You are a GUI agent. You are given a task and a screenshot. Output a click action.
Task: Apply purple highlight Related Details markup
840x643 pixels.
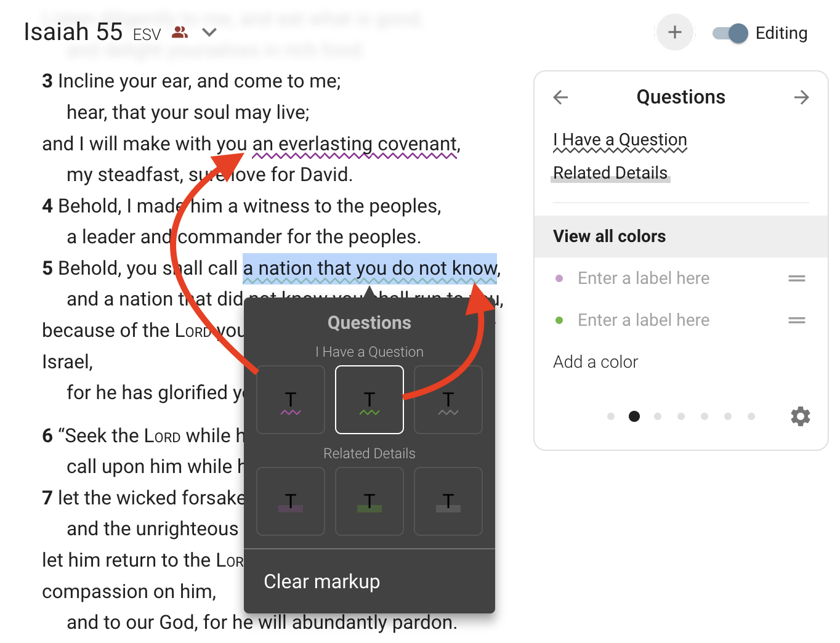click(291, 501)
